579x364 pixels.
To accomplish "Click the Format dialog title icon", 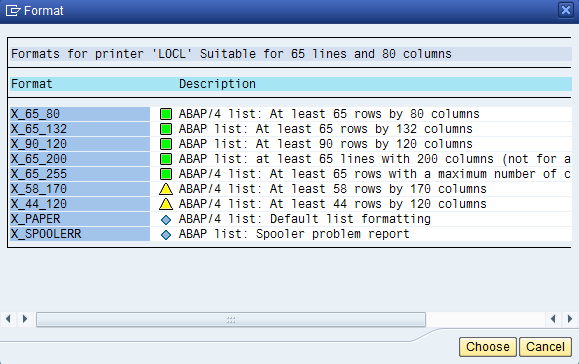I will (13, 11).
